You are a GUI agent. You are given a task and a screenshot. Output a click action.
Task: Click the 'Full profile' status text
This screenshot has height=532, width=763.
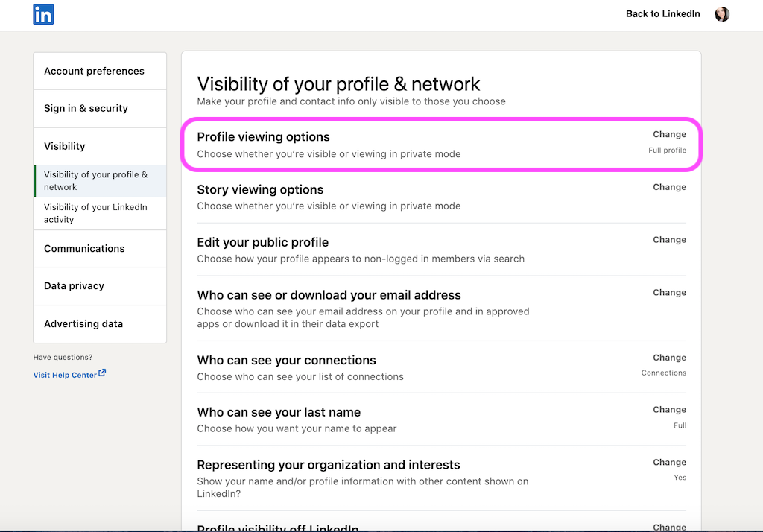coord(667,151)
